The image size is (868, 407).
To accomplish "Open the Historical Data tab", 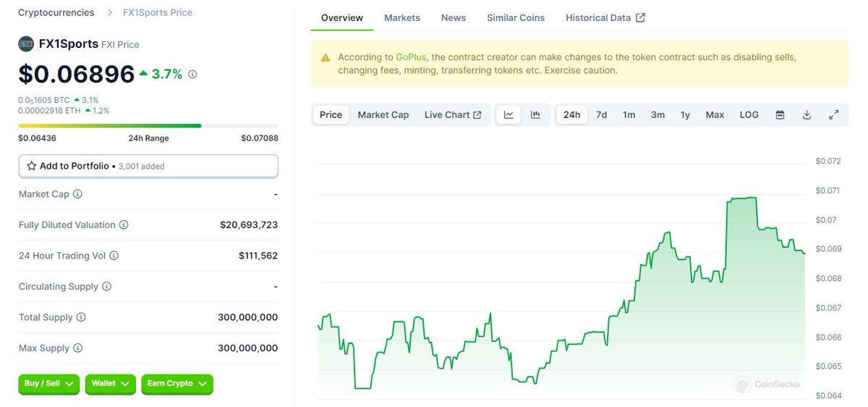I will tap(605, 17).
